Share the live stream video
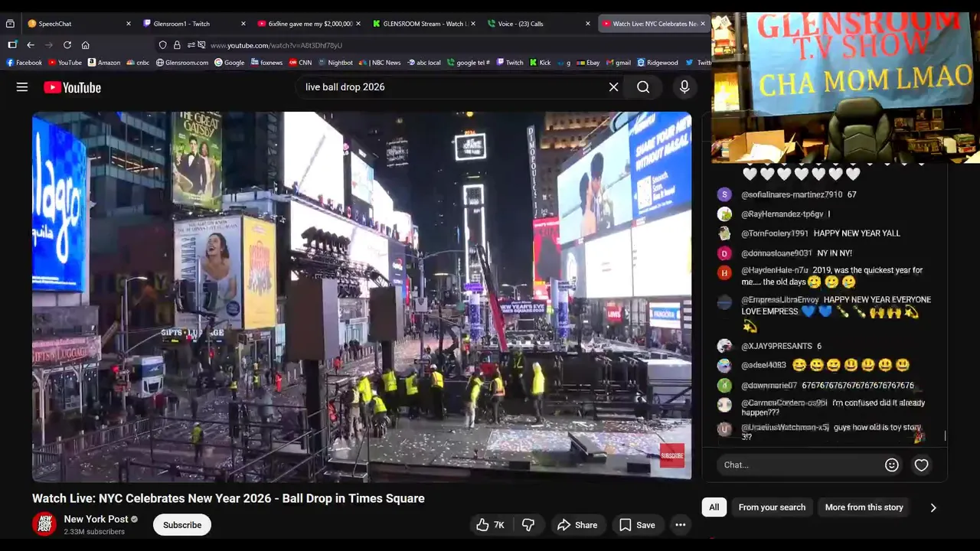 [x=577, y=525]
